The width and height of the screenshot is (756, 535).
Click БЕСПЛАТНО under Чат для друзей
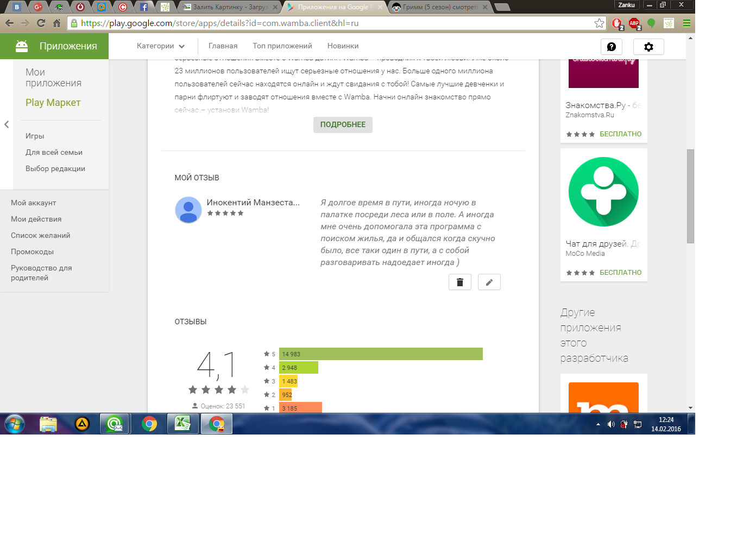pyautogui.click(x=621, y=273)
